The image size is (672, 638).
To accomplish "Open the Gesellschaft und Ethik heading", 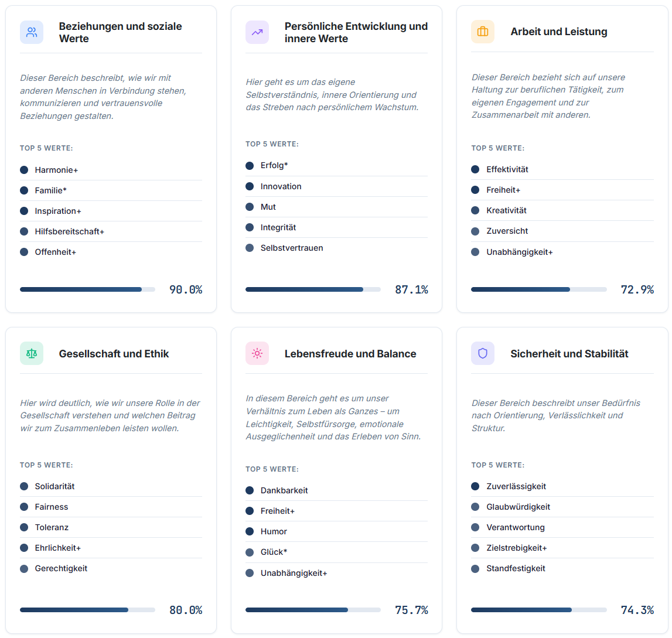I will (114, 354).
